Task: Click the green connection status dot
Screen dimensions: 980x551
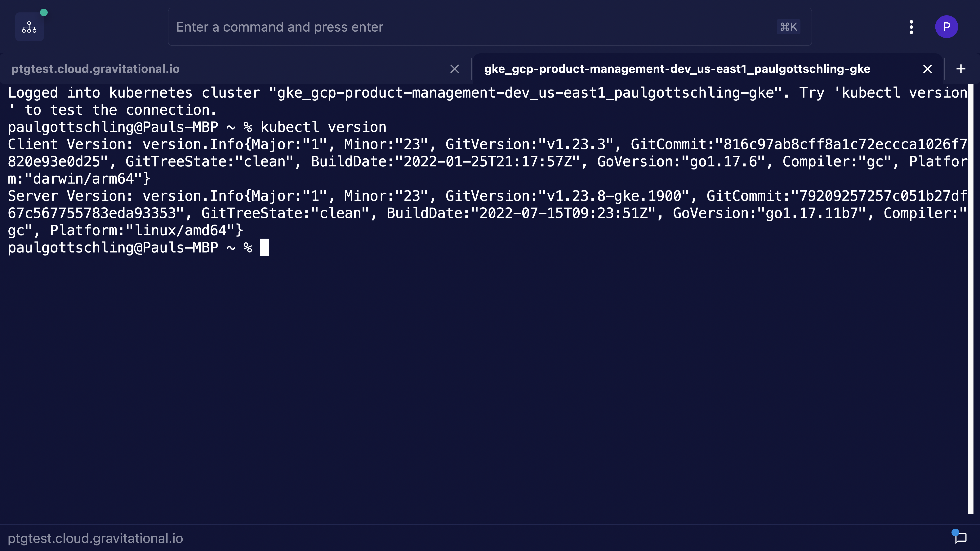Action: 44,13
